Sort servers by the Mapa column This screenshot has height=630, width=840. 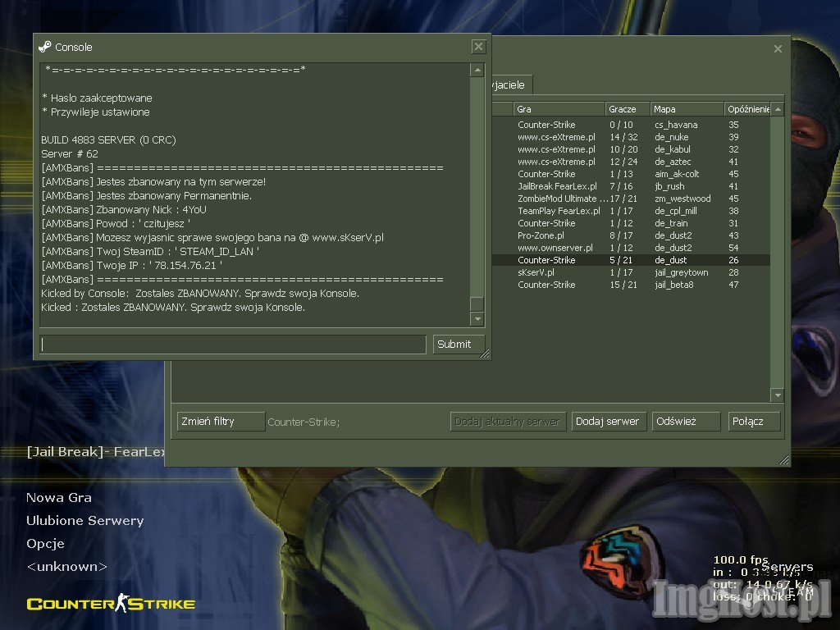click(x=687, y=109)
